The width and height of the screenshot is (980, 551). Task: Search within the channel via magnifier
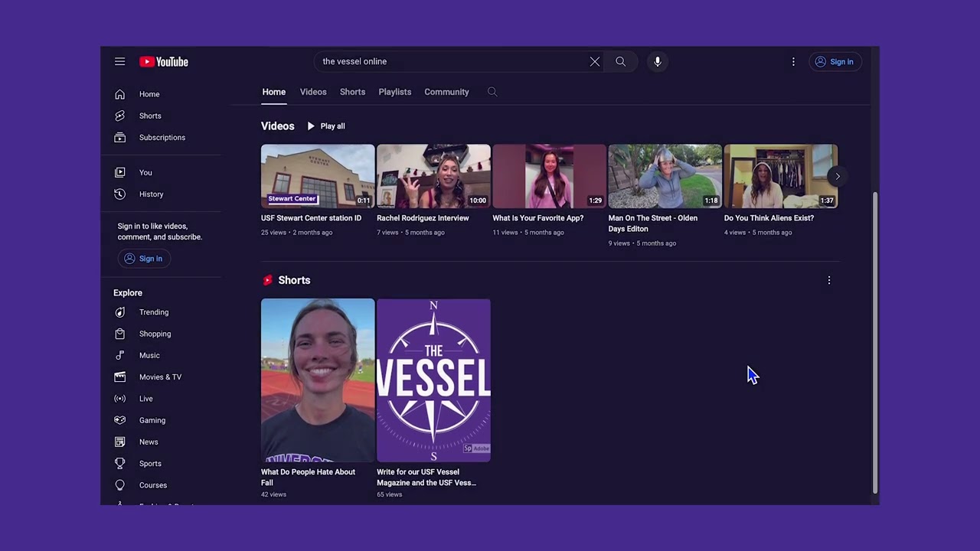click(x=492, y=92)
